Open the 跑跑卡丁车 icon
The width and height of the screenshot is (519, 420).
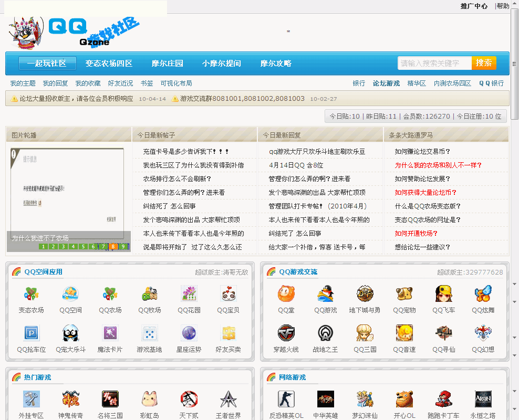444,399
